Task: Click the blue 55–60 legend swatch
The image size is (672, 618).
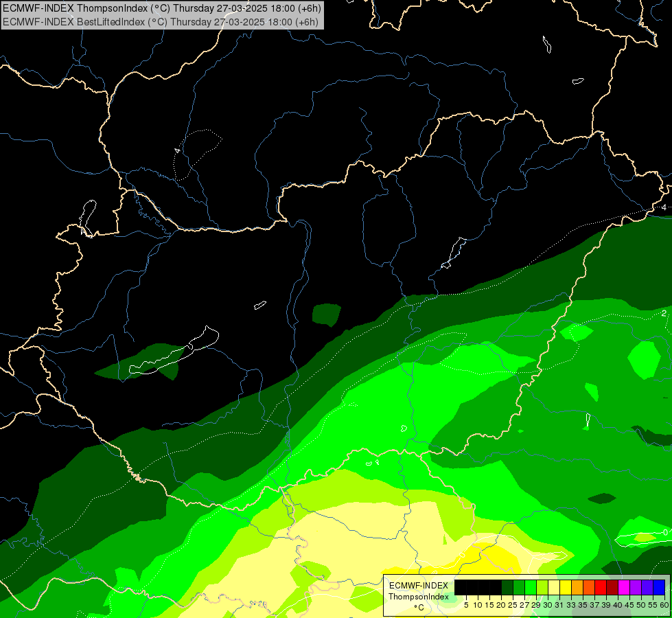Action: [659, 587]
